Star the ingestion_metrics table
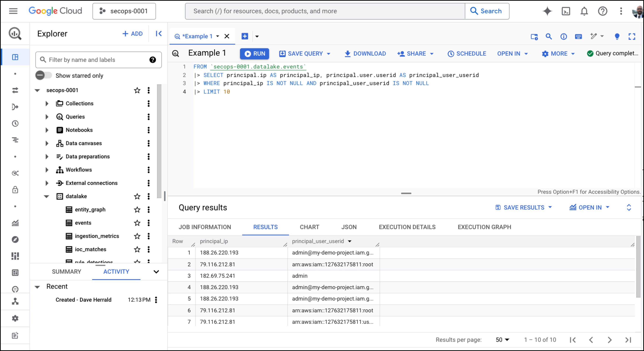The image size is (644, 351). (x=137, y=236)
